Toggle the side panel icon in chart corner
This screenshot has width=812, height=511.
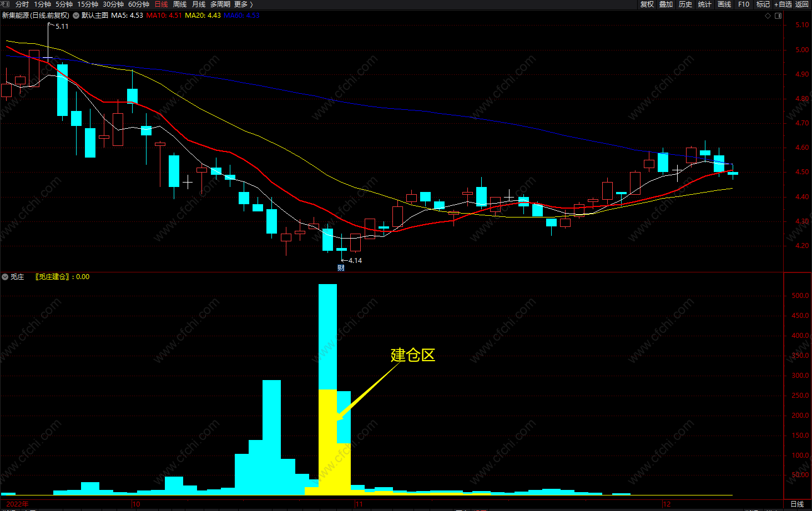[778, 16]
